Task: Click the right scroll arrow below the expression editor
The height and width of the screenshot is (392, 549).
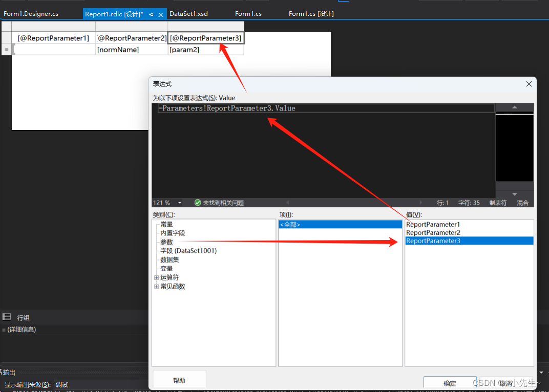Action: coord(421,202)
